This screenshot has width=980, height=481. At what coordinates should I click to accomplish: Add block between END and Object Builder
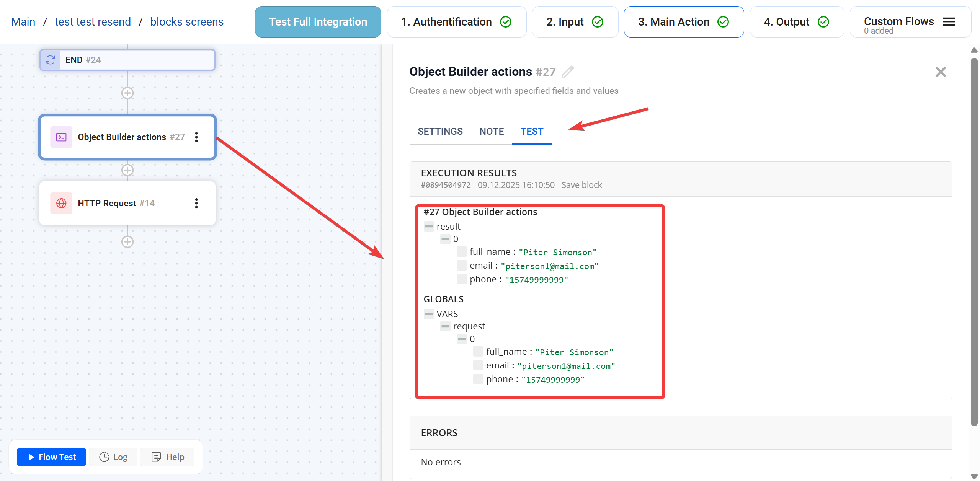127,93
